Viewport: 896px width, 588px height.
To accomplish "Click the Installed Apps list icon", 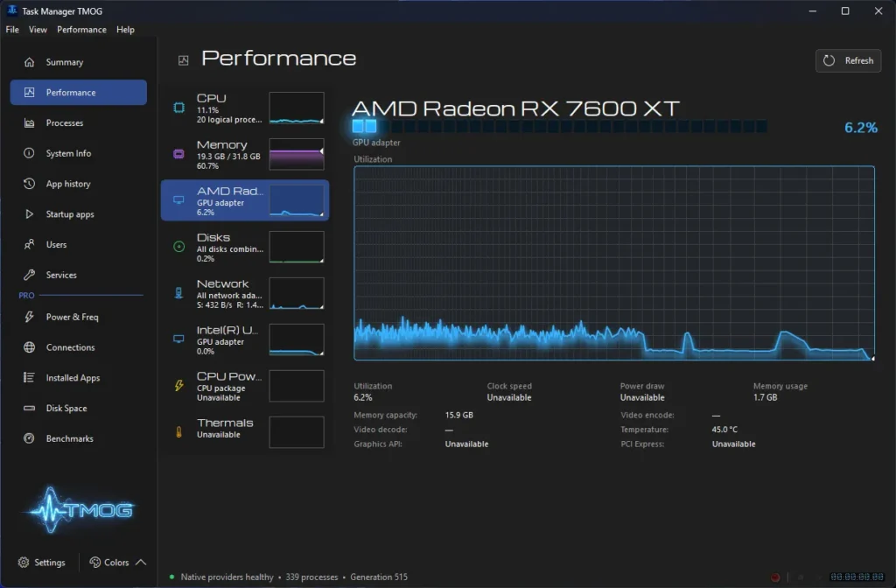I will pos(29,378).
